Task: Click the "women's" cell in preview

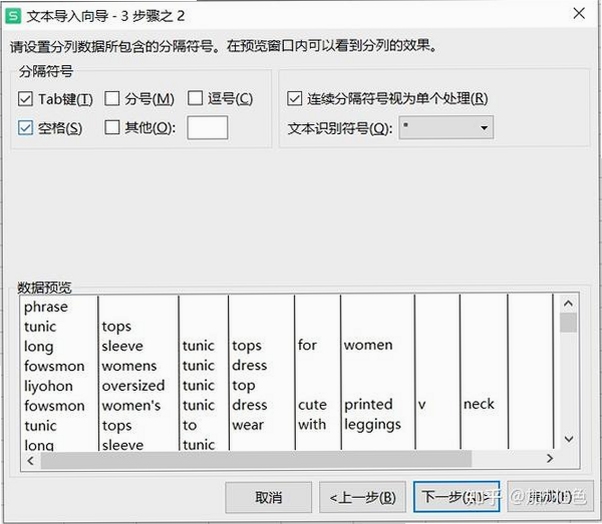Action: (131, 405)
